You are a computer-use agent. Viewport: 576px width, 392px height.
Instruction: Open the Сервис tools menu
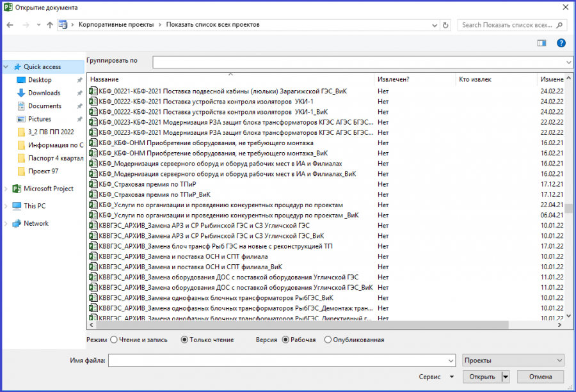pyautogui.click(x=436, y=377)
